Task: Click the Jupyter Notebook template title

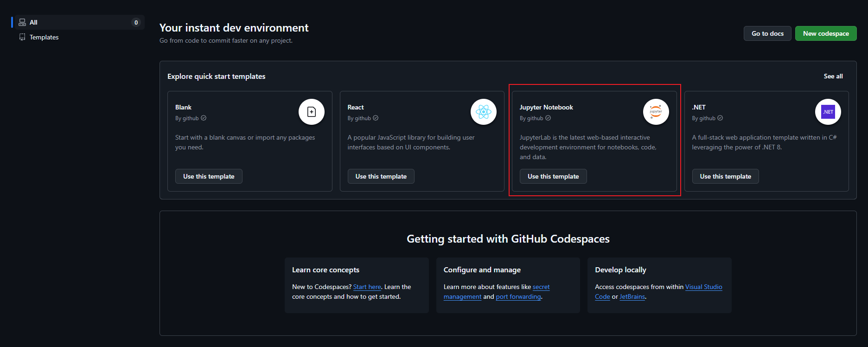Action: [x=546, y=107]
